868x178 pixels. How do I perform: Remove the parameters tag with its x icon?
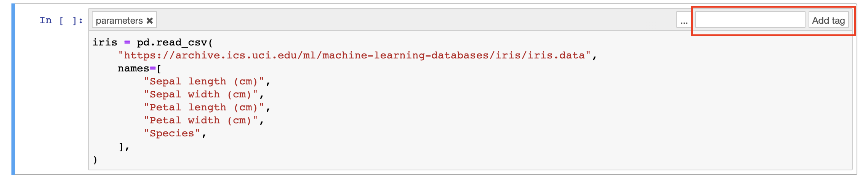pos(150,21)
